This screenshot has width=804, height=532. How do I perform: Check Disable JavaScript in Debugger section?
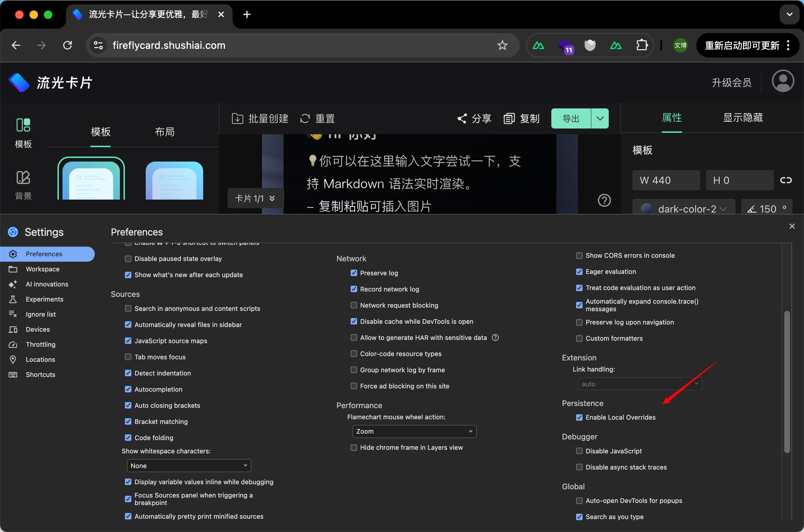point(579,451)
